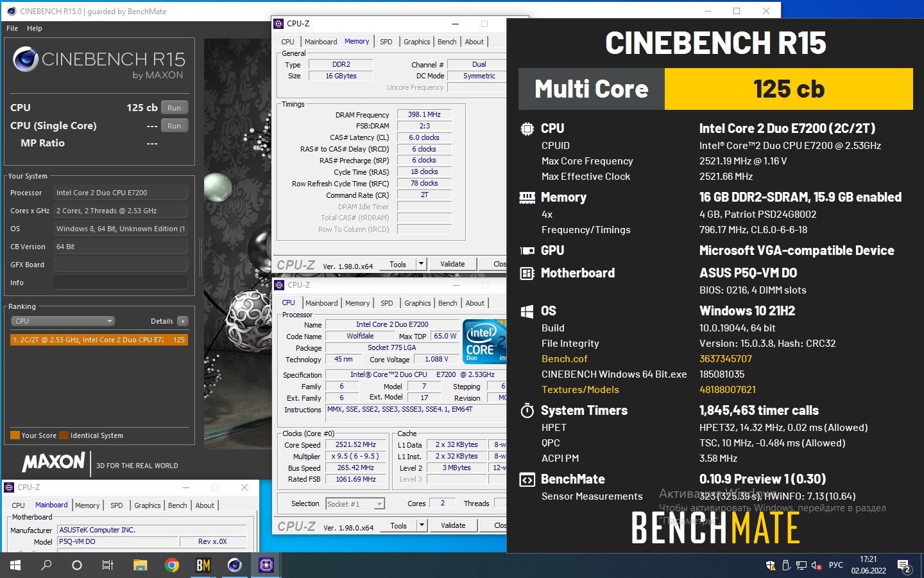Open Tools dropdown arrow in CPU-Z Memory window
This screenshot has height=578, width=924.
421,264
